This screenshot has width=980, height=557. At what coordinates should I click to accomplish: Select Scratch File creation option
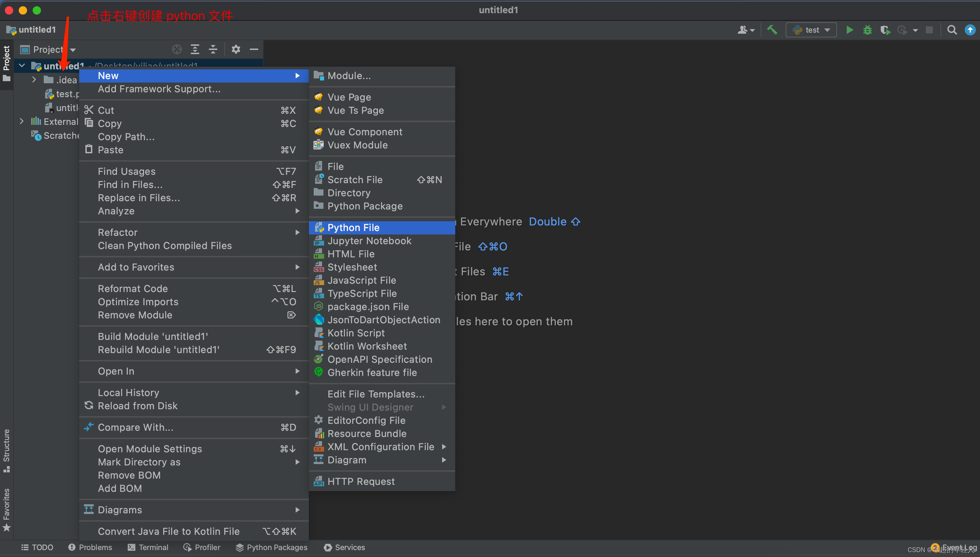(355, 180)
